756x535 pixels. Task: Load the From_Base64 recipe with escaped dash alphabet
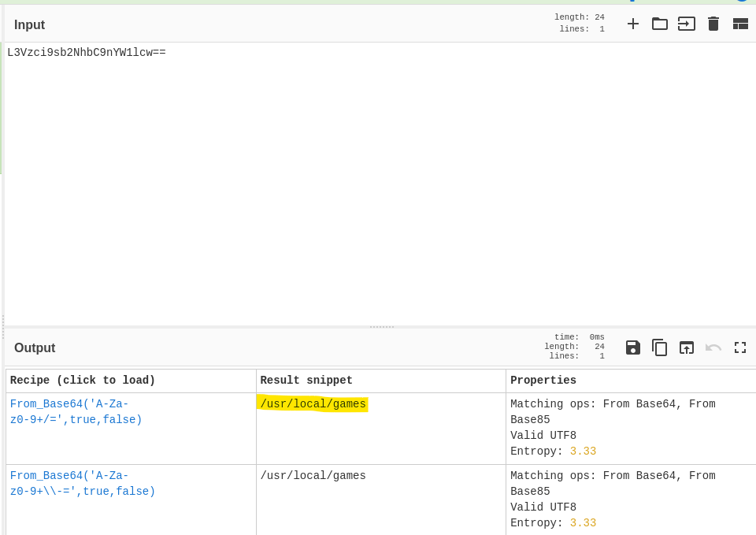82,484
